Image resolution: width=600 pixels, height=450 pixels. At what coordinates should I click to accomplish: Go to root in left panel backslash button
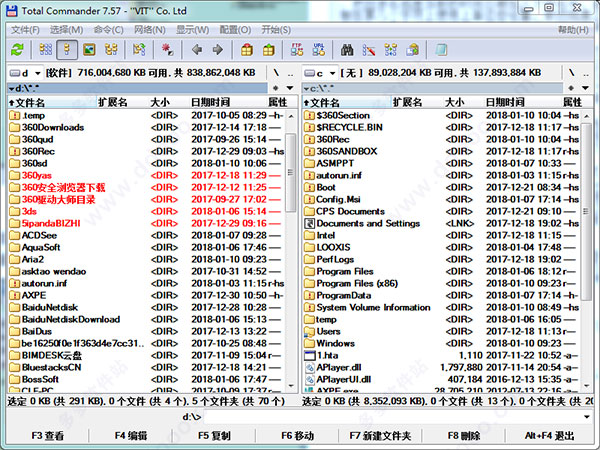coord(276,73)
